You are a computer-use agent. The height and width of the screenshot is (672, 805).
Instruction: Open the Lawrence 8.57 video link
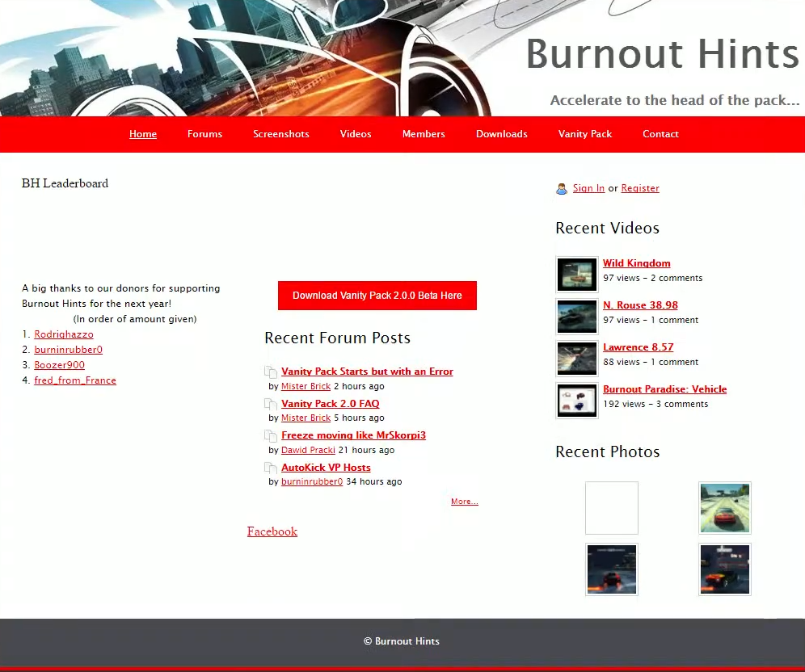[639, 347]
